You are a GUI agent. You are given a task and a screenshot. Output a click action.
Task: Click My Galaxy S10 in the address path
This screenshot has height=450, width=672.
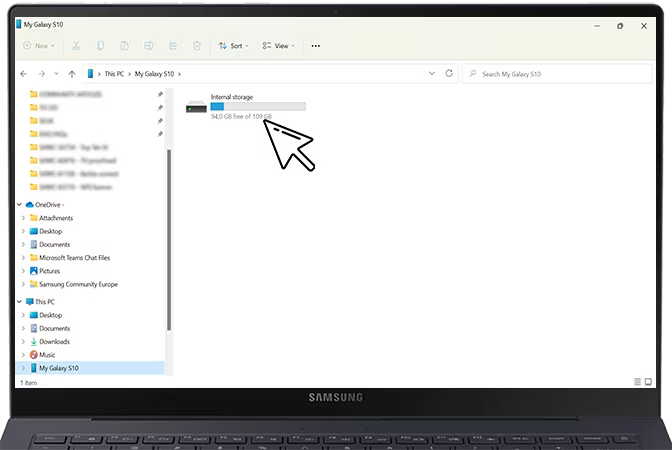pyautogui.click(x=154, y=74)
